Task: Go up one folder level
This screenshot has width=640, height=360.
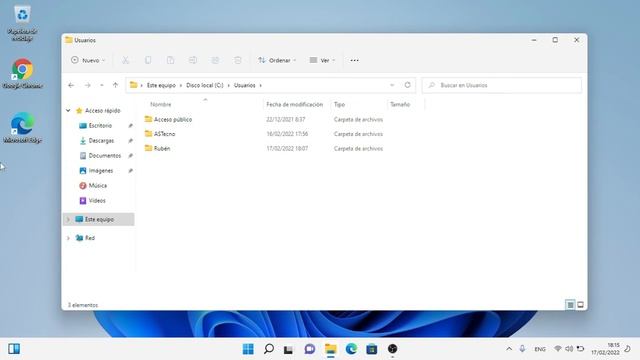Action: coord(115,85)
